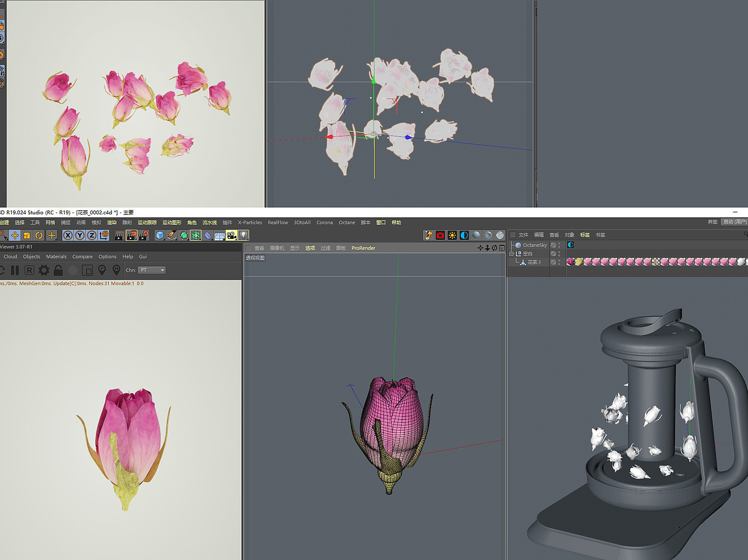Add a camera object
Viewport: 748px width, 560px height.
coord(231,235)
